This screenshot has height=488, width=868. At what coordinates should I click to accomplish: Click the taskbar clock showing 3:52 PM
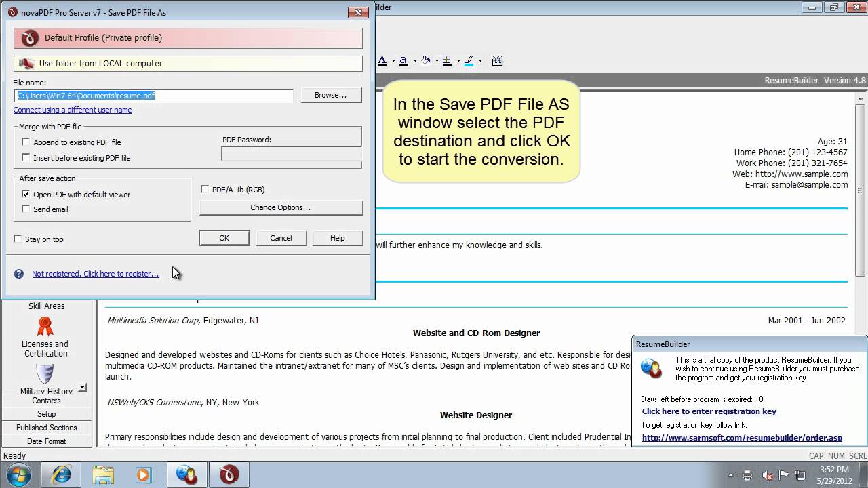coord(833,474)
